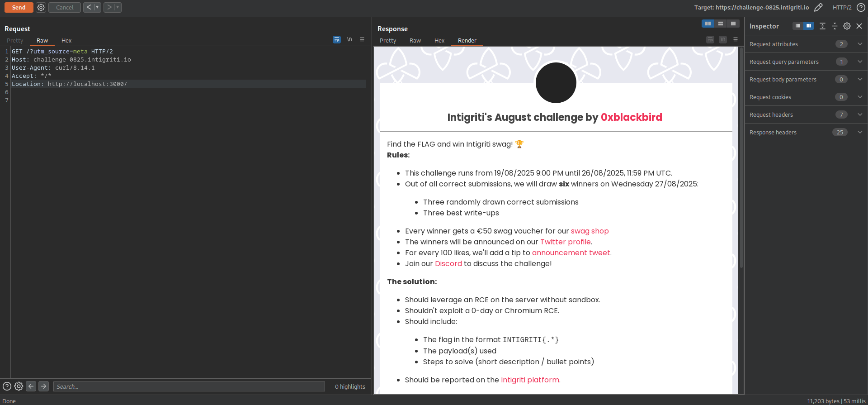Click the round challenge avatar image
The image size is (868, 405).
[556, 83]
